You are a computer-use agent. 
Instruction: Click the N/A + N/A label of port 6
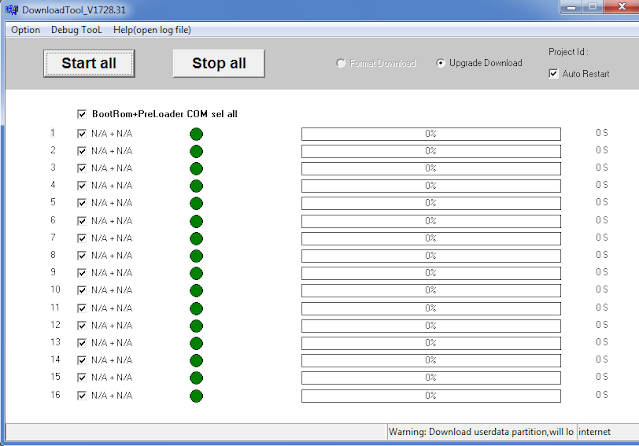tap(112, 221)
